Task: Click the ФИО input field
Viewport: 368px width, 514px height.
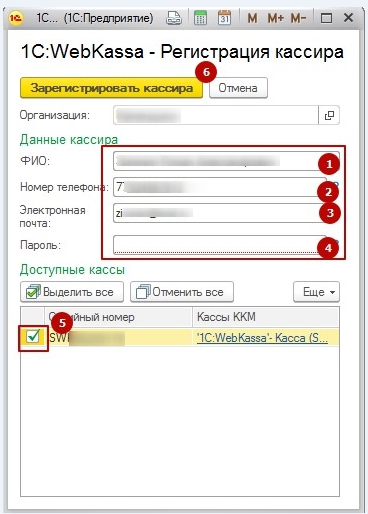Action: 226,161
